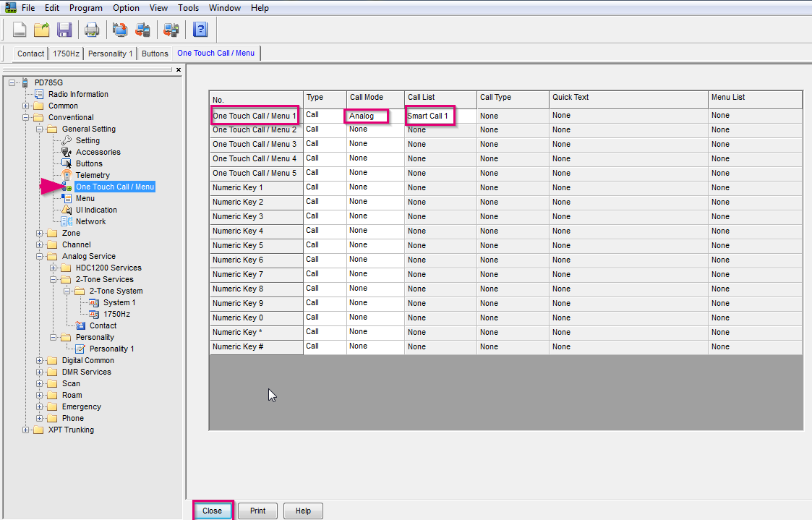Open the Option menu

click(x=126, y=8)
